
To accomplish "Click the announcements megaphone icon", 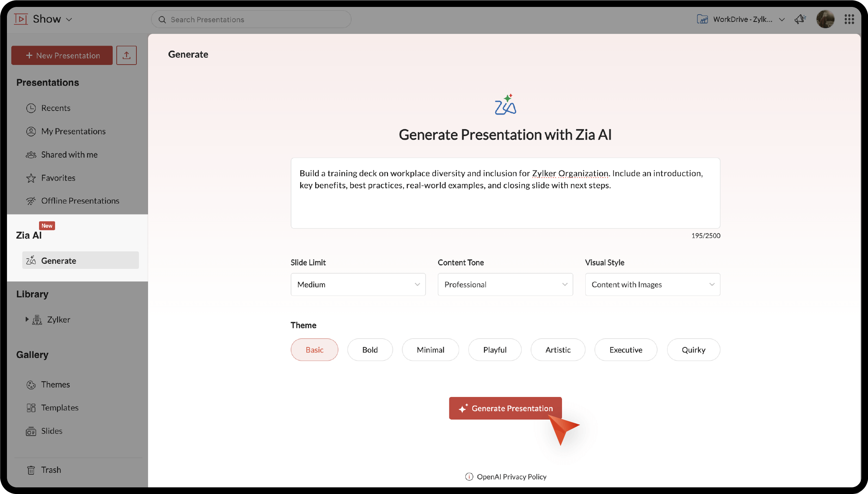I will click(800, 19).
